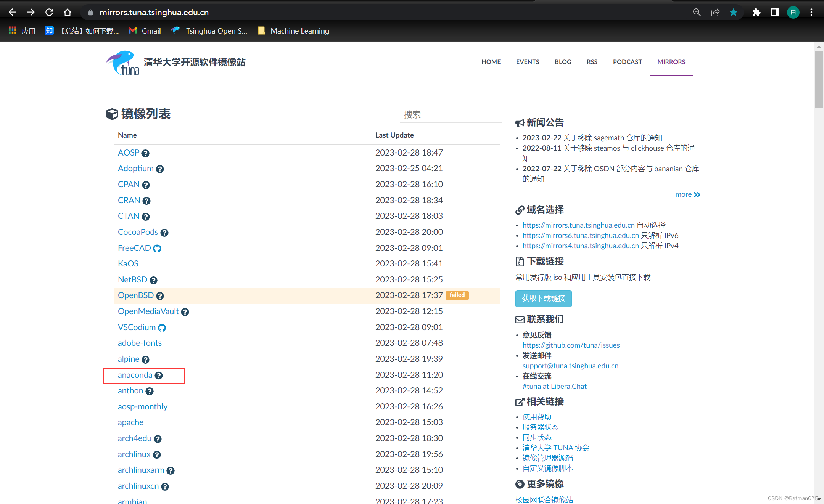Image resolution: width=824 pixels, height=504 pixels.
Task: Open the browser three-dot menu
Action: tap(811, 12)
